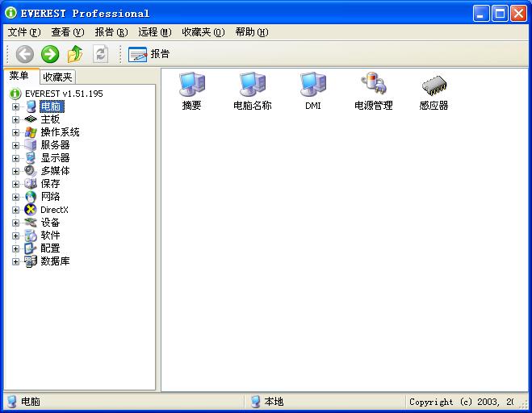Expand the DirectX tree node
The width and height of the screenshot is (532, 413).
coord(15,210)
